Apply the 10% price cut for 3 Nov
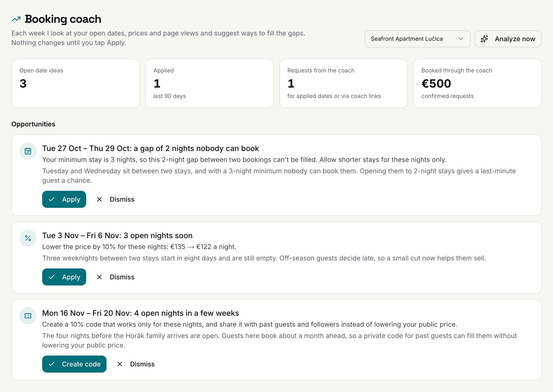The width and height of the screenshot is (553, 392). (x=64, y=277)
